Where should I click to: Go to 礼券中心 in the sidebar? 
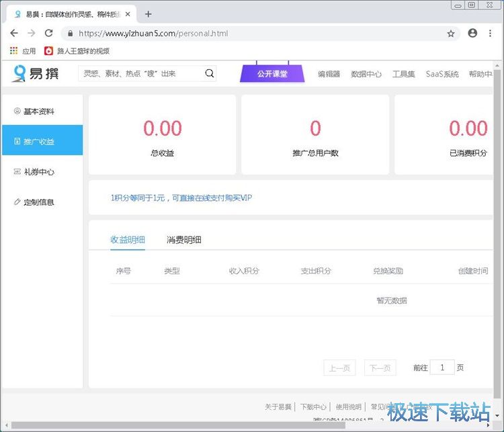coord(38,172)
